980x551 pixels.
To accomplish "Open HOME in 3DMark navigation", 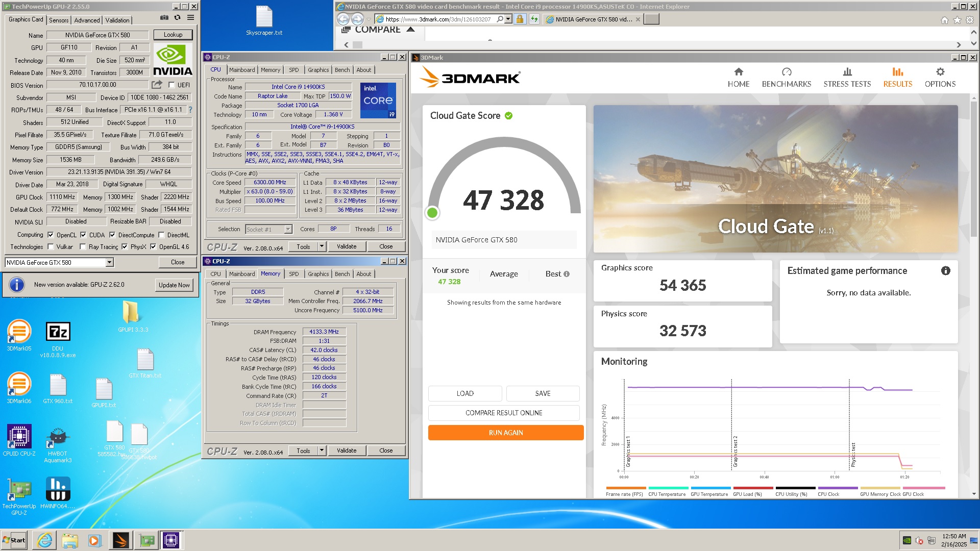I will [x=739, y=78].
